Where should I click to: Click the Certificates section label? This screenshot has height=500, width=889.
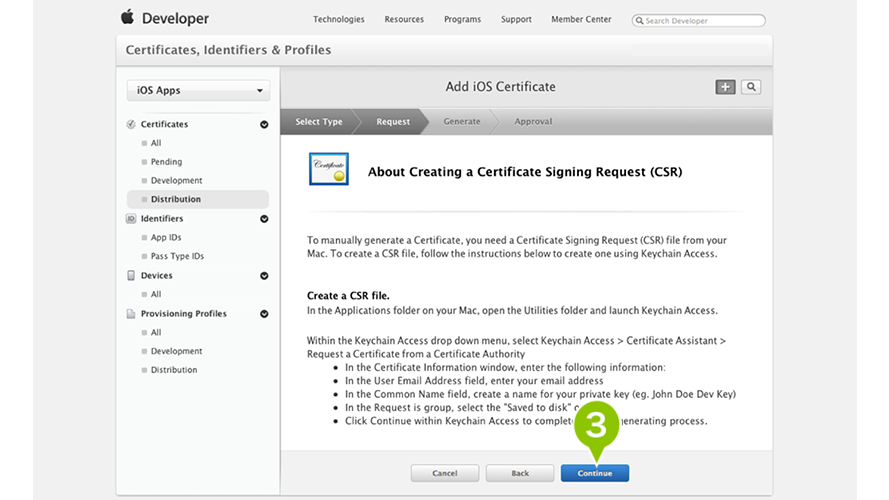coord(164,124)
